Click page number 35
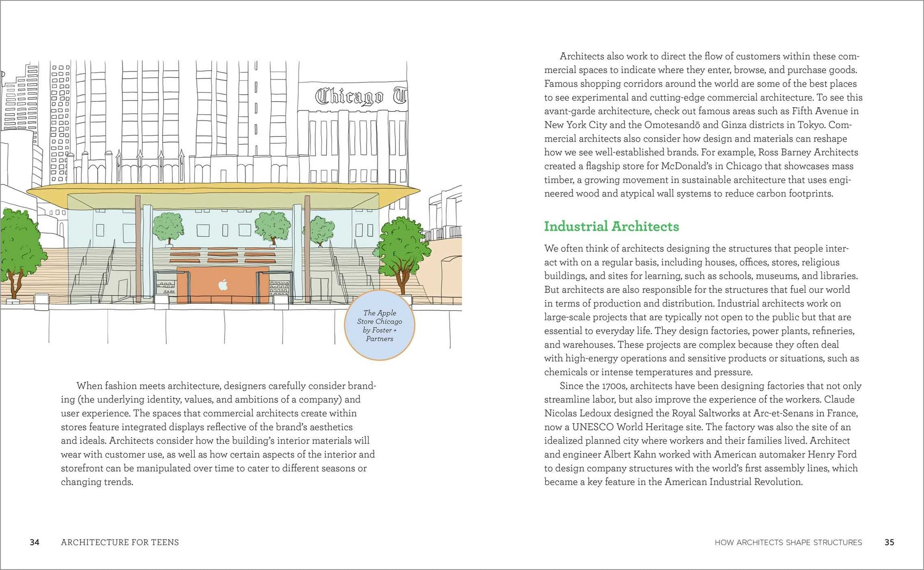The width and height of the screenshot is (924, 570). [x=889, y=542]
